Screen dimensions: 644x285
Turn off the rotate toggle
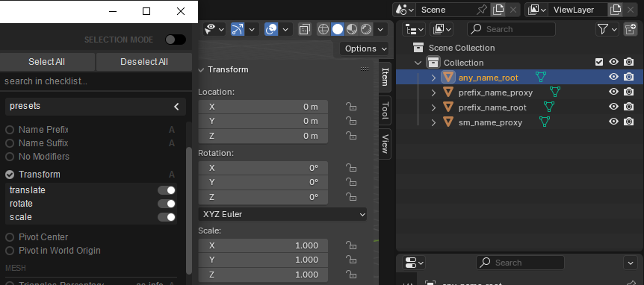[x=167, y=204]
